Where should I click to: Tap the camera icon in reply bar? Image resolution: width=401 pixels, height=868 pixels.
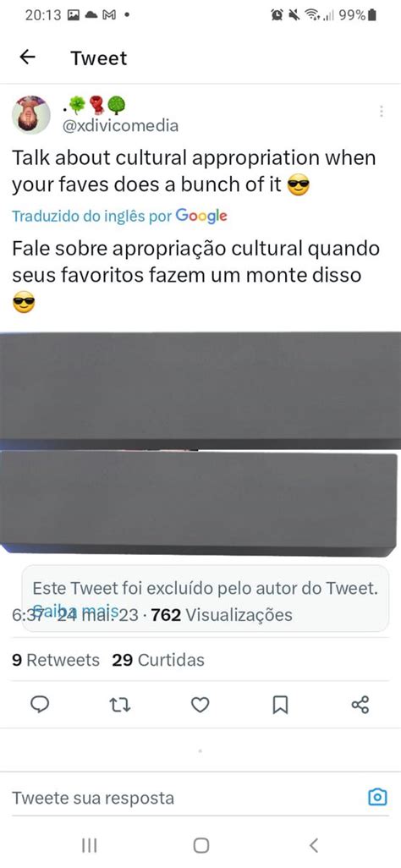(378, 797)
